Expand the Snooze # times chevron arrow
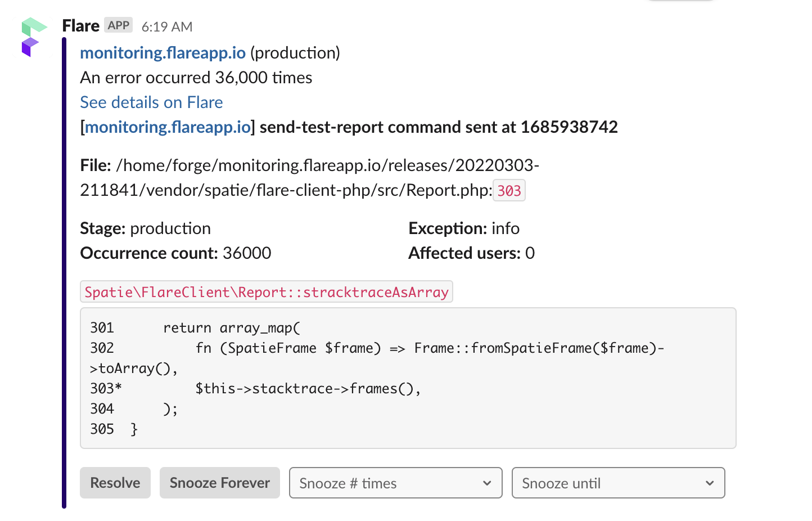The width and height of the screenshot is (812, 521). pos(486,483)
